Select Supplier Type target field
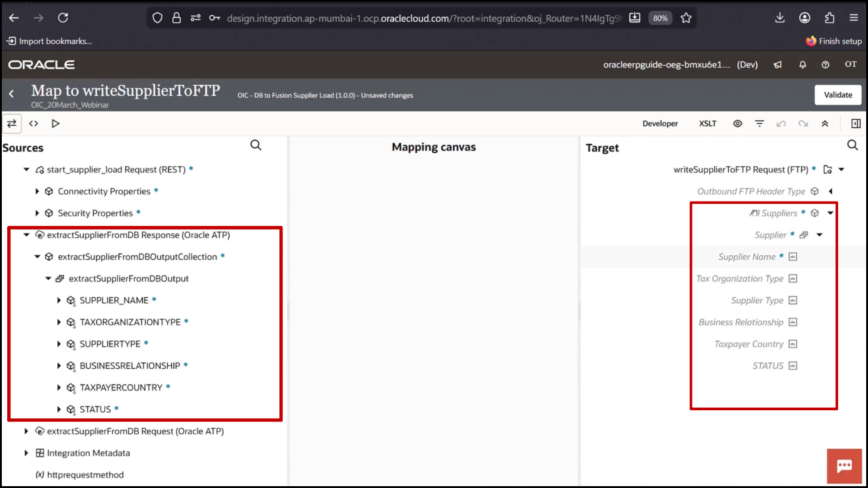Image resolution: width=868 pixels, height=488 pixels. coord(757,300)
